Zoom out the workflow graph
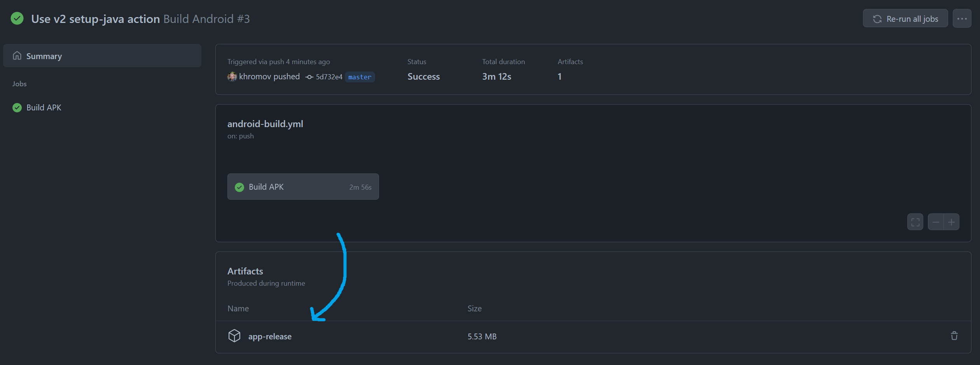 (x=936, y=222)
